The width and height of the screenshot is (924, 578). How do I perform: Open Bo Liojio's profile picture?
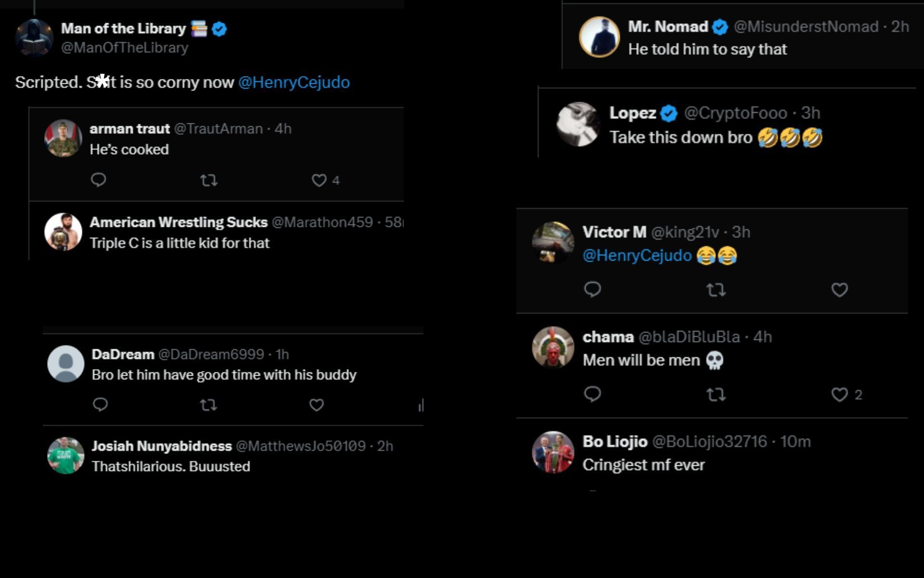click(x=553, y=452)
